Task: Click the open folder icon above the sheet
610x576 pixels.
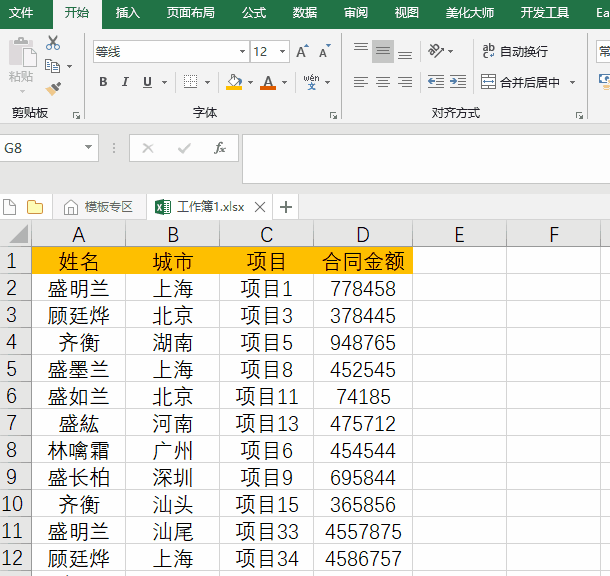Action: [35, 207]
